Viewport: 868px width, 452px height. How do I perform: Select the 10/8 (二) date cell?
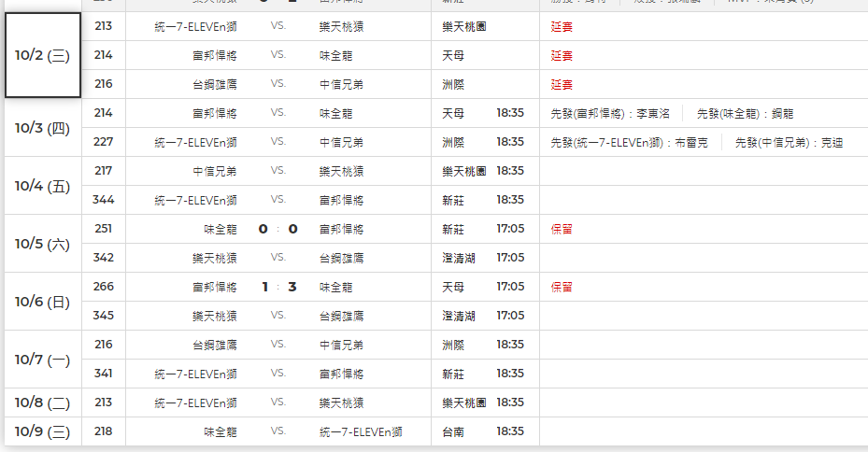point(43,403)
